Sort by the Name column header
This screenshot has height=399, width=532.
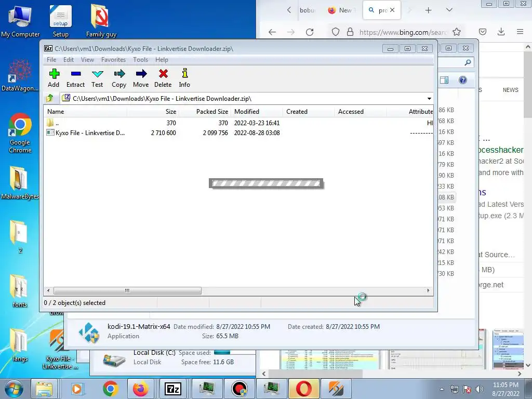click(x=86, y=112)
